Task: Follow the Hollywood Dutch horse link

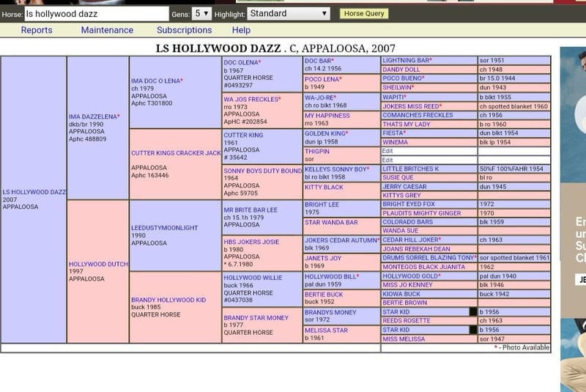Action: coord(97,264)
